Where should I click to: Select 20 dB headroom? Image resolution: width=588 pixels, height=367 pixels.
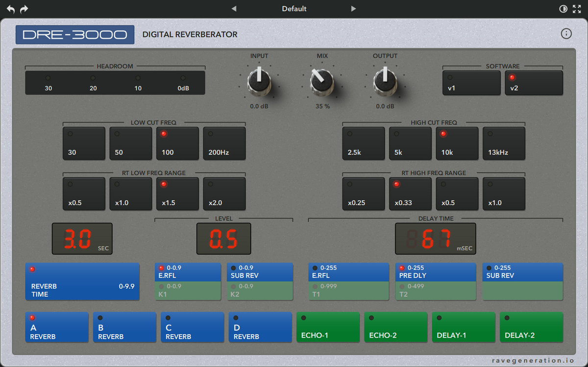click(x=93, y=83)
